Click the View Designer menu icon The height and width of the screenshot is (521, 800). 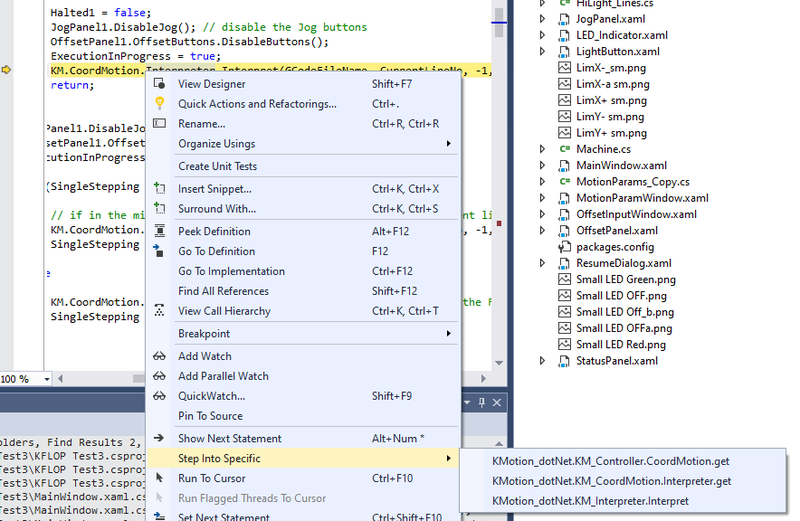(x=159, y=84)
